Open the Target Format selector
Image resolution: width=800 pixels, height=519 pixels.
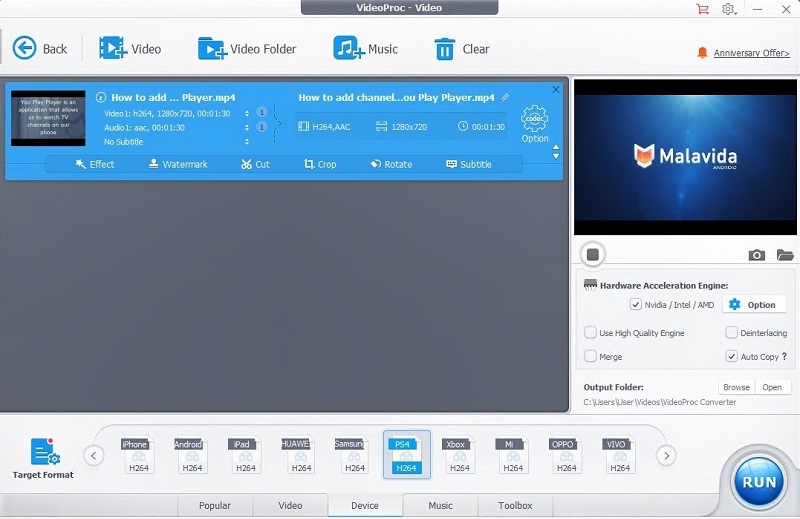coord(43,458)
